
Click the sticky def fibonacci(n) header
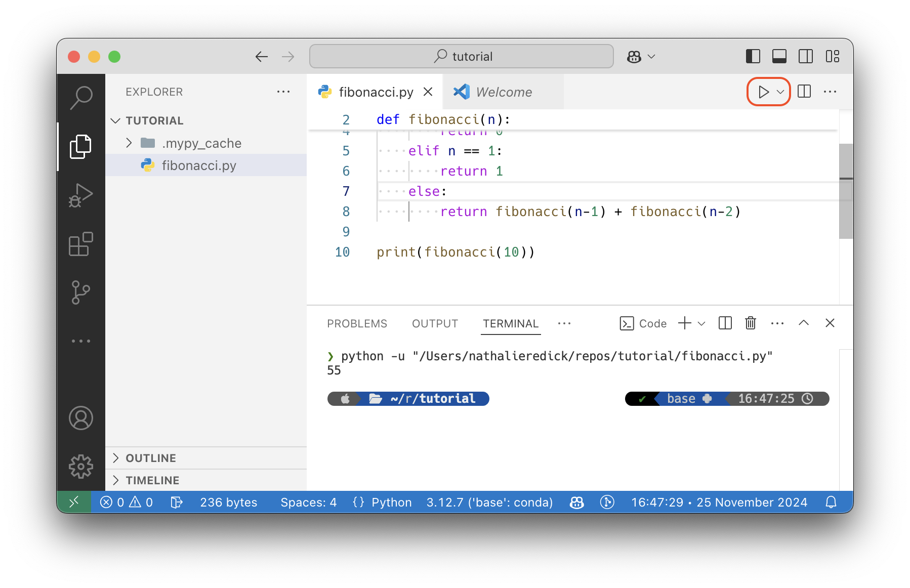point(443,119)
